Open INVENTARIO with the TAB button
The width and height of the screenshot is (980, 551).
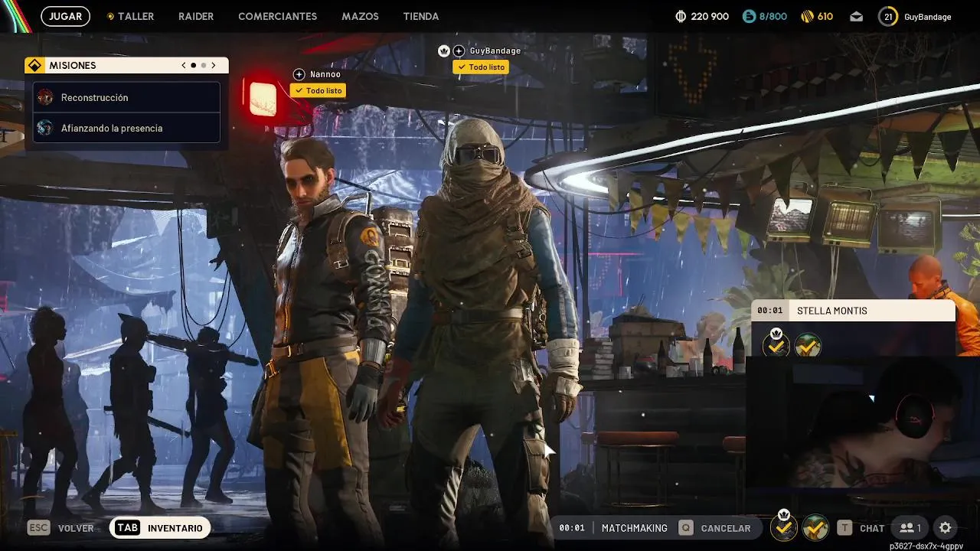[x=160, y=528]
